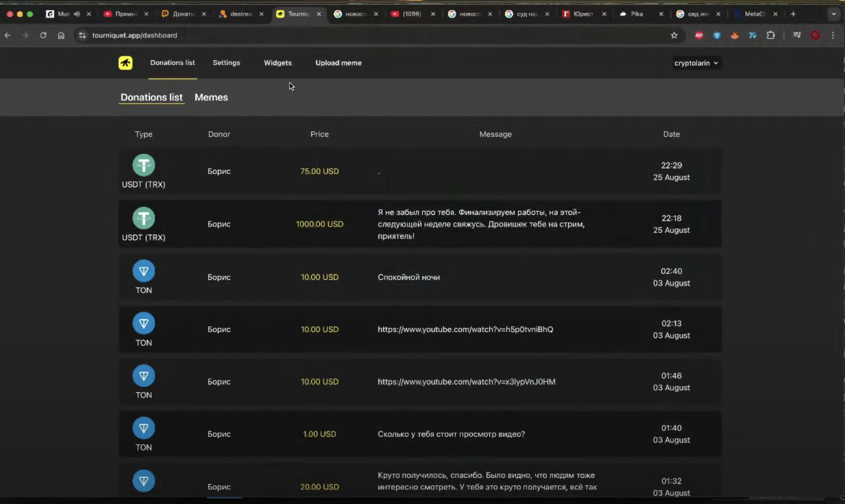Open YouTube link ending h5p0tvniBhQ
This screenshot has width=845, height=504.
click(x=465, y=329)
